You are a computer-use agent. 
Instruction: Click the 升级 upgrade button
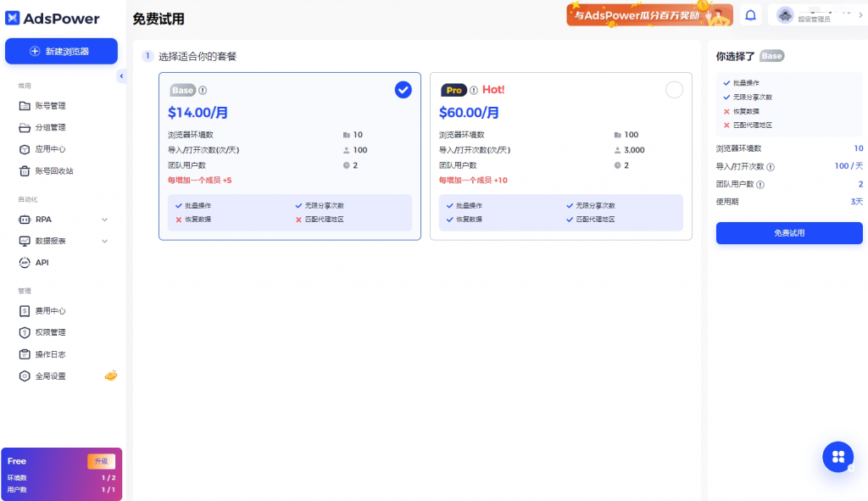coord(101,461)
